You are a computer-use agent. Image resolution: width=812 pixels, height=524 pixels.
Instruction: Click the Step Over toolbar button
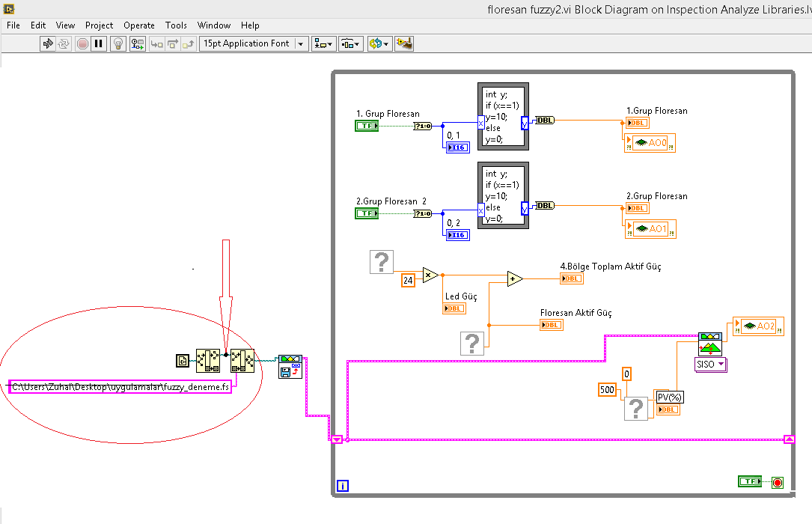tap(172, 43)
